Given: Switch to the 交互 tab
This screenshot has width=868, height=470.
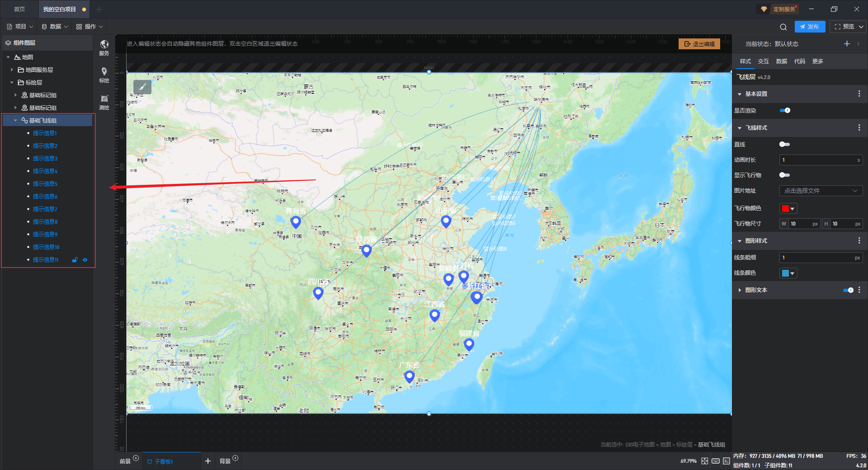Looking at the screenshot, I should tap(764, 61).
